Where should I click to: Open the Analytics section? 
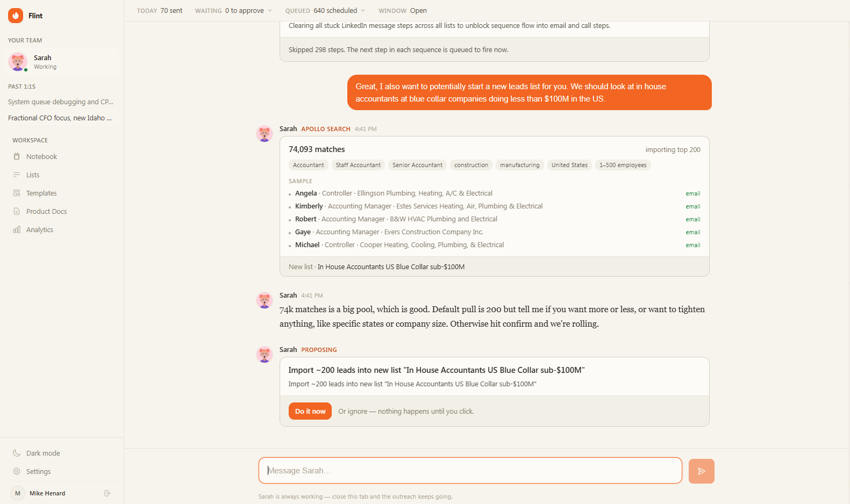tap(62, 229)
